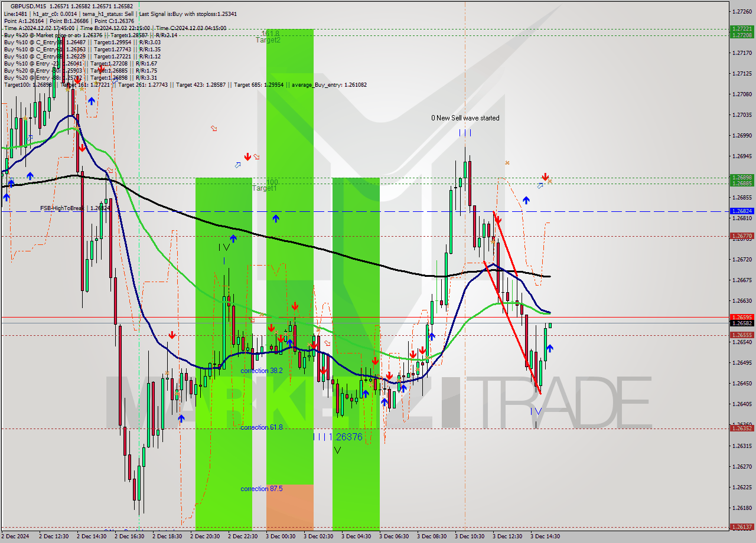This screenshot has width=756, height=543.
Task: Click the current price 1.26582 tag
Action: pos(742,323)
